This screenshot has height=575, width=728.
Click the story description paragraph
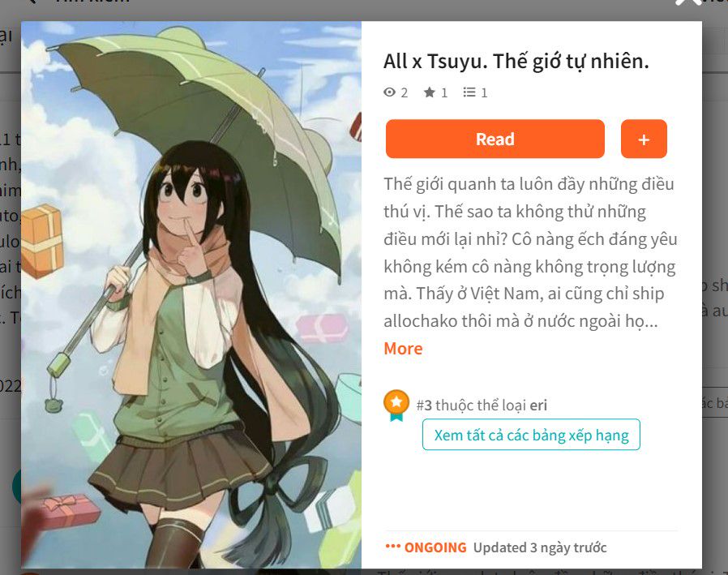(530, 253)
